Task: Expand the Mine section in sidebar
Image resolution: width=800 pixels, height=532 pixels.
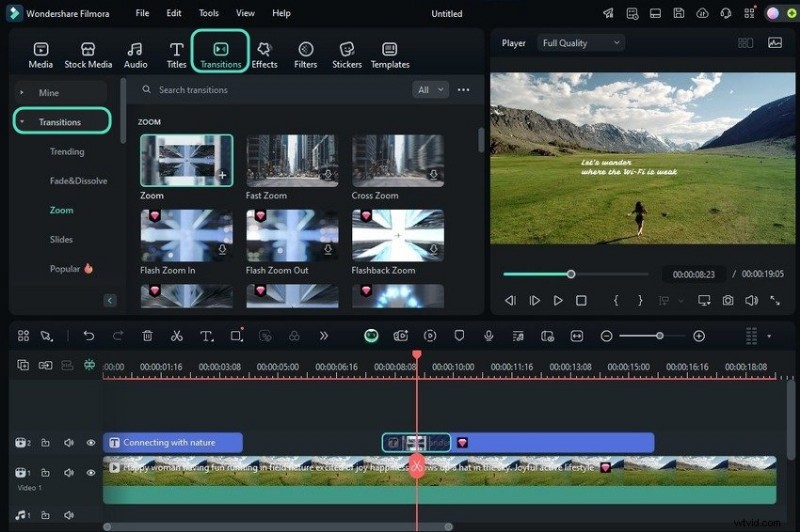Action: tap(48, 92)
